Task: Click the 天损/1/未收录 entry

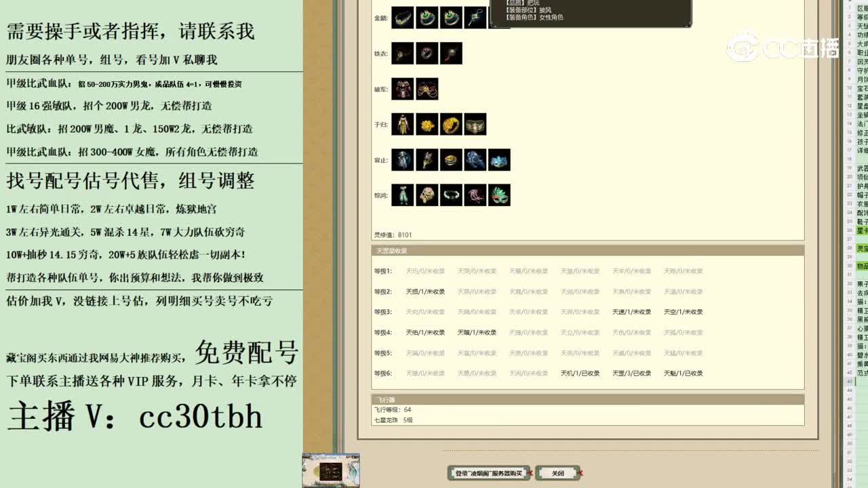Action: coord(425,291)
